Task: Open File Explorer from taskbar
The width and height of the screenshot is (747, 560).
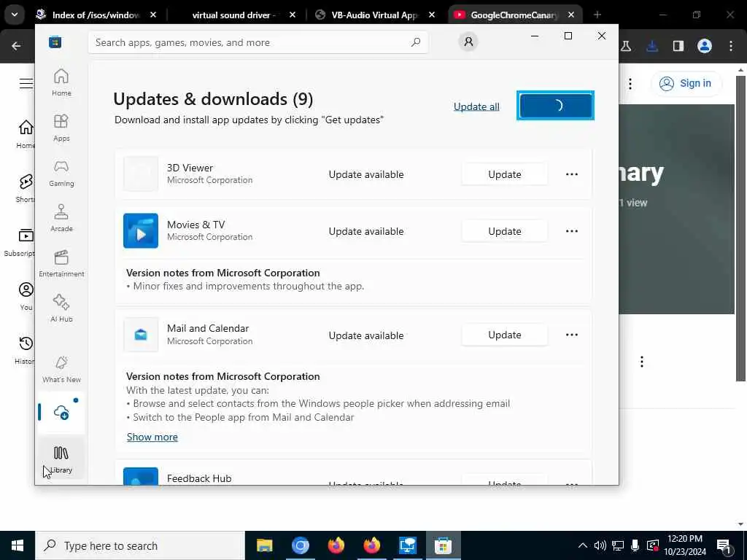Action: 264,545
